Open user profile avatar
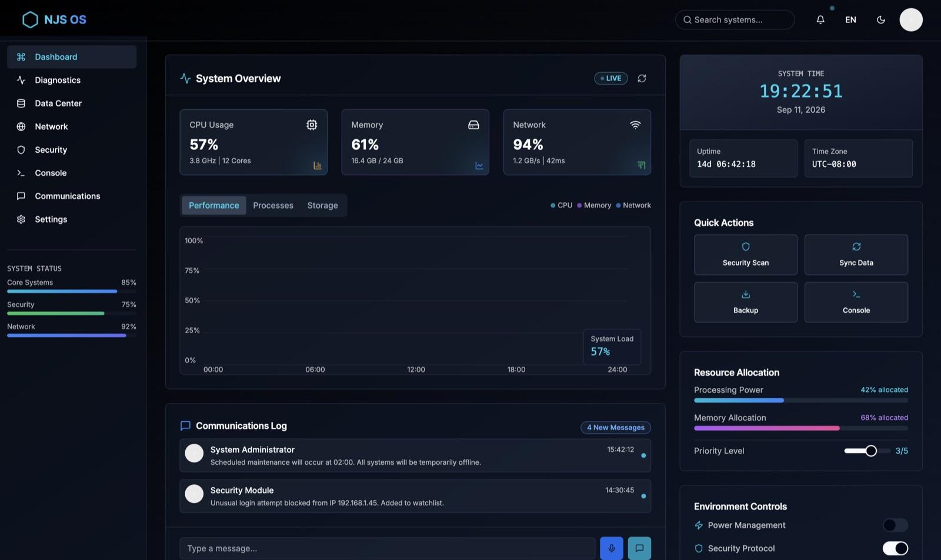941x560 pixels. tap(911, 20)
